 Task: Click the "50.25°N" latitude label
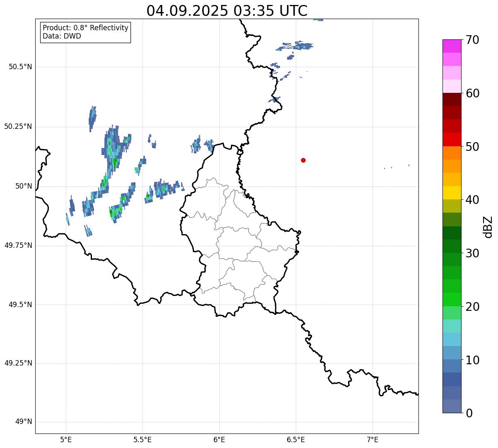pos(18,126)
